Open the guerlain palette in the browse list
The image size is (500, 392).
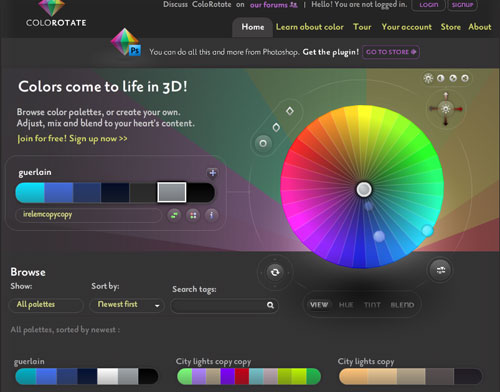[x=87, y=376]
